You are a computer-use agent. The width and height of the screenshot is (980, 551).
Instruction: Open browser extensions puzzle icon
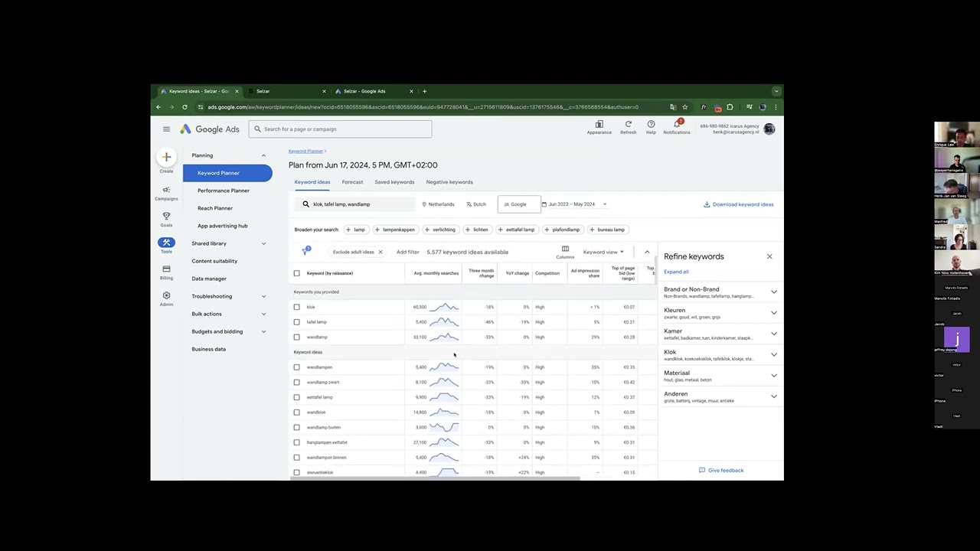pos(730,107)
